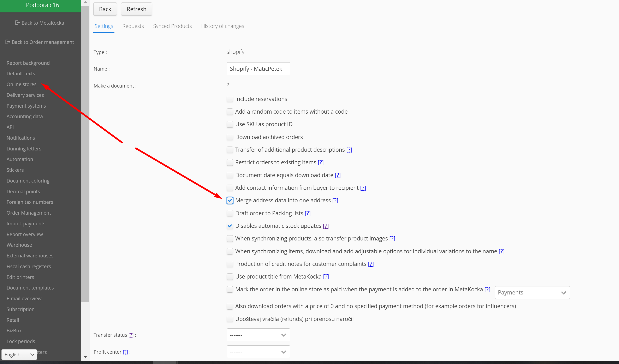
Task: Open the English language selector
Action: pos(19,354)
